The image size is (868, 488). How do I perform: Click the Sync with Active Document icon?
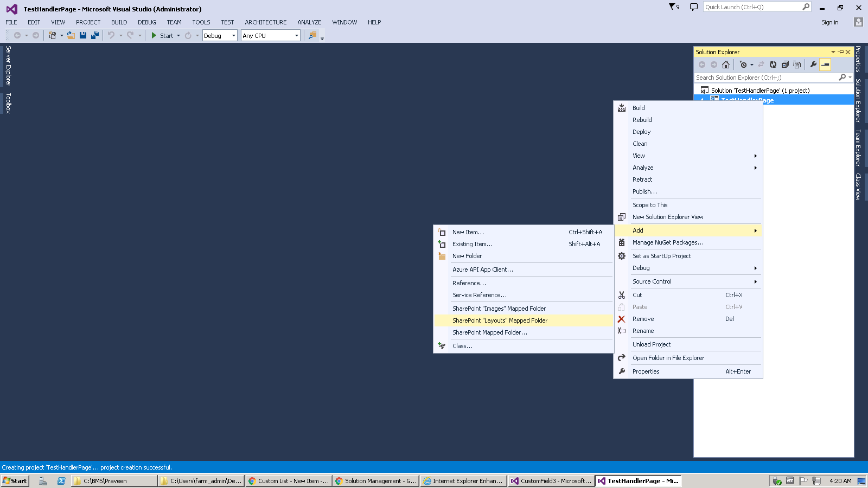761,65
